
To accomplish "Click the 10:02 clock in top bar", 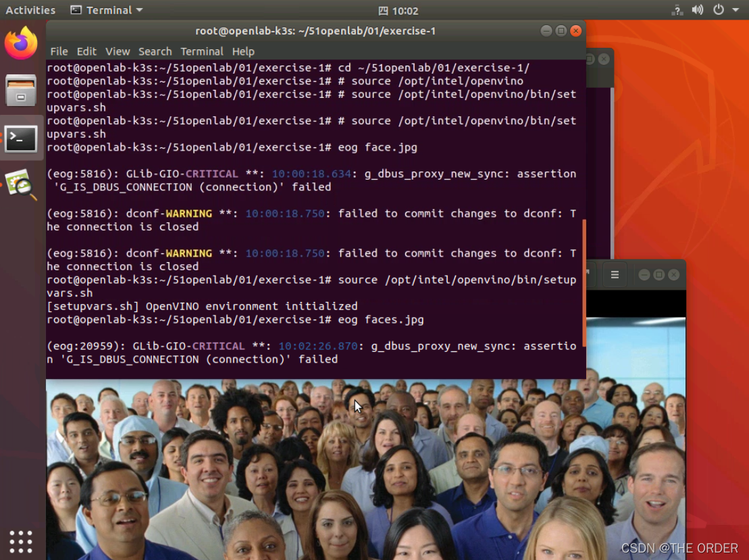I will (398, 11).
